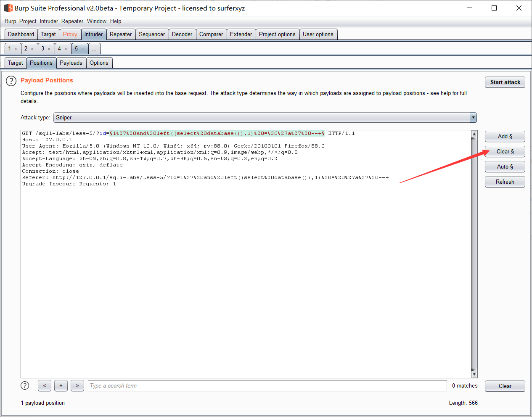532x417 pixels.
Task: Click the '0 matches' label
Action: (x=465, y=386)
